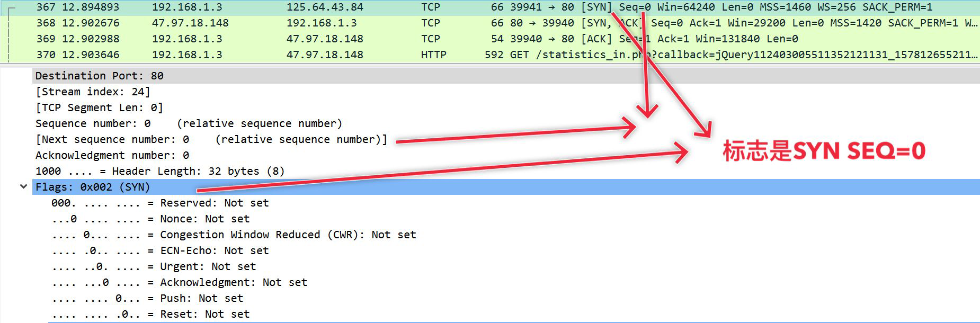Select the Sequence number: 0 line
Viewport: 980px width, 323px height.
pyautogui.click(x=506, y=123)
